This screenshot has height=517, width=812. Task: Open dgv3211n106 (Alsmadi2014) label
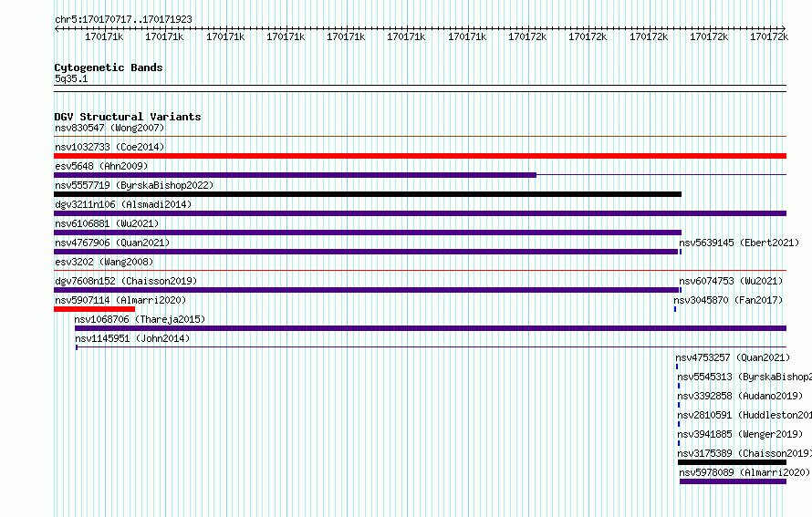click(x=123, y=204)
